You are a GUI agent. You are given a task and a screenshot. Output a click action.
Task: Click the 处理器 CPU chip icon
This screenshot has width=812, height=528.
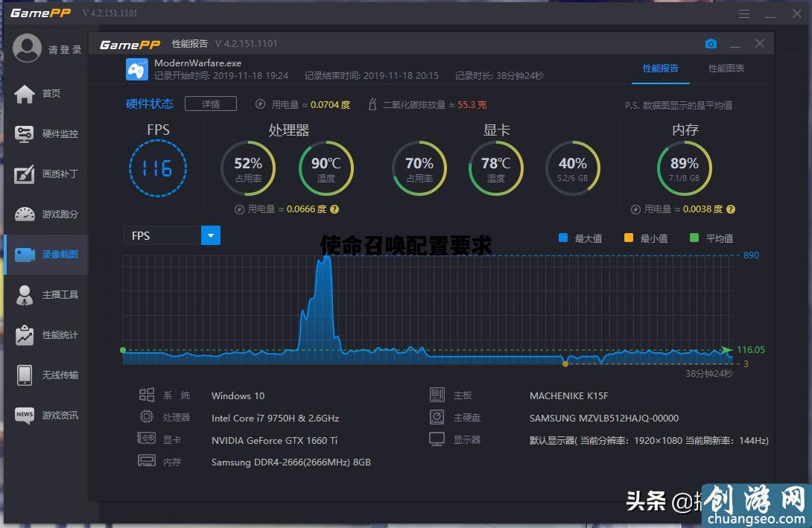coord(147,417)
